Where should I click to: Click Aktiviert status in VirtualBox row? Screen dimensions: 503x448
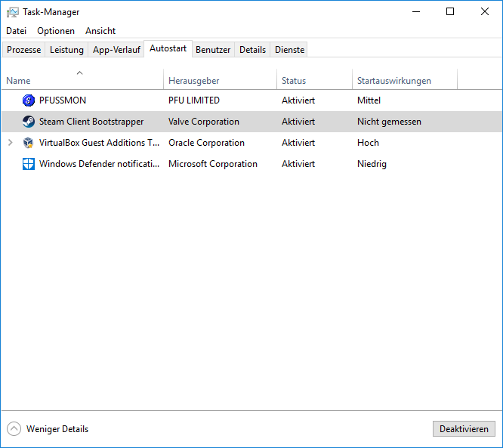(x=298, y=143)
